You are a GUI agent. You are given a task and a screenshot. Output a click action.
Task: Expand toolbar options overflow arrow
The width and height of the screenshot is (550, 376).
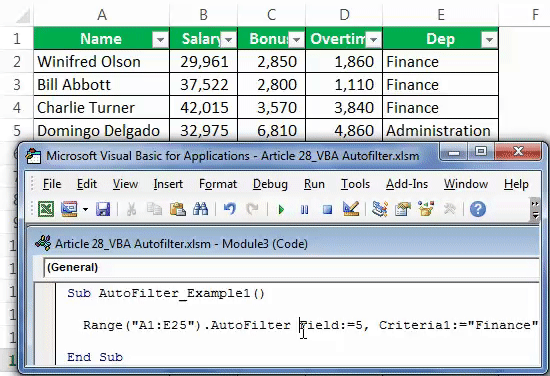pyautogui.click(x=535, y=210)
